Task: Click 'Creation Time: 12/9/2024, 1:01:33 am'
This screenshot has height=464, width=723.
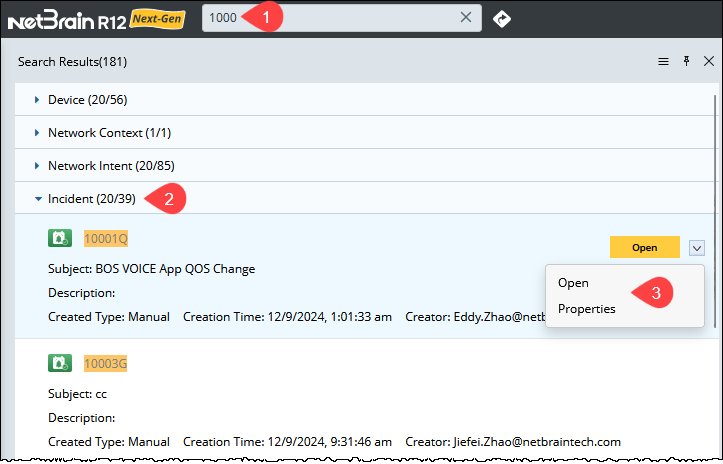Action: 287,317
